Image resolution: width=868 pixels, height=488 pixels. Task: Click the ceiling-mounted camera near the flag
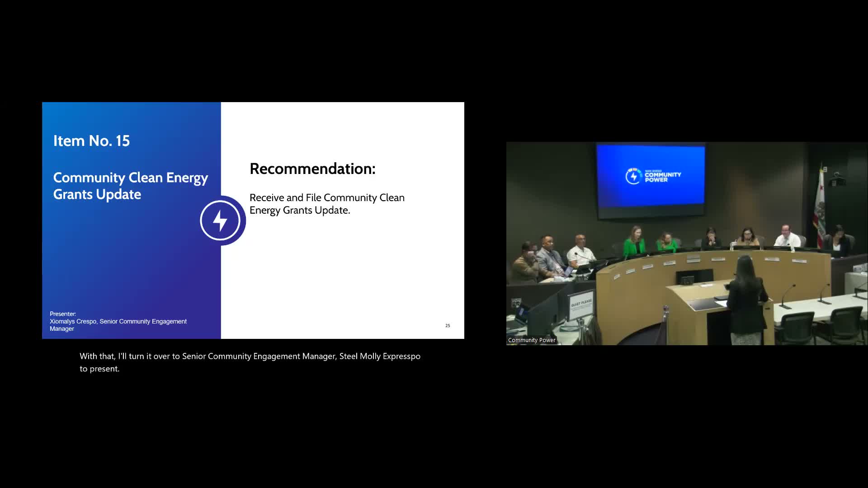[x=837, y=179]
